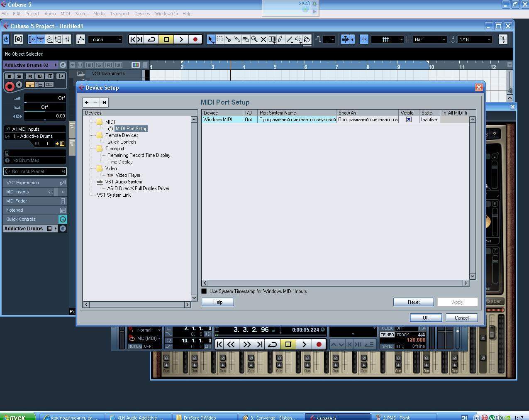Screen dimensions: 529x420
Task: Select the Draw pencil tool
Action: tap(280, 39)
